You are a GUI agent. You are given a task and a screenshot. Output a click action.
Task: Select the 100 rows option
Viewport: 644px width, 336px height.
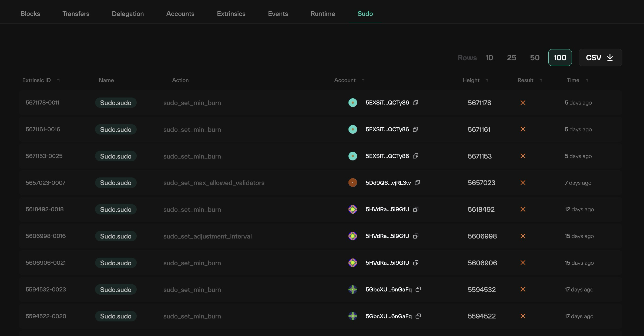pos(560,58)
